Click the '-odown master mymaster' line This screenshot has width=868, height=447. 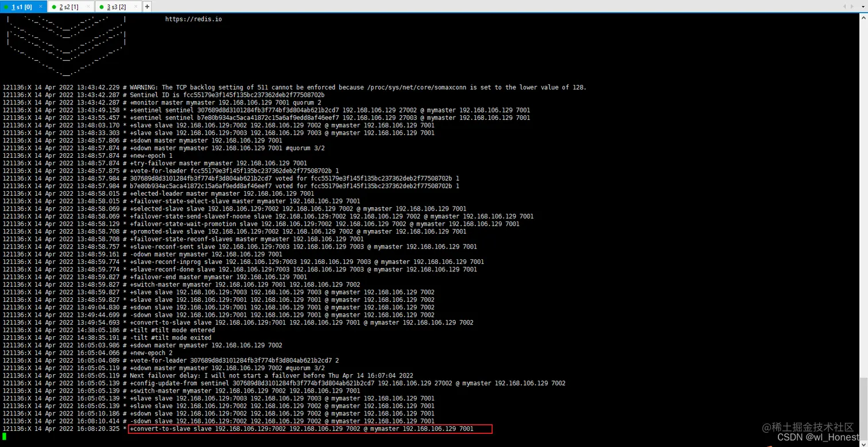(x=142, y=254)
